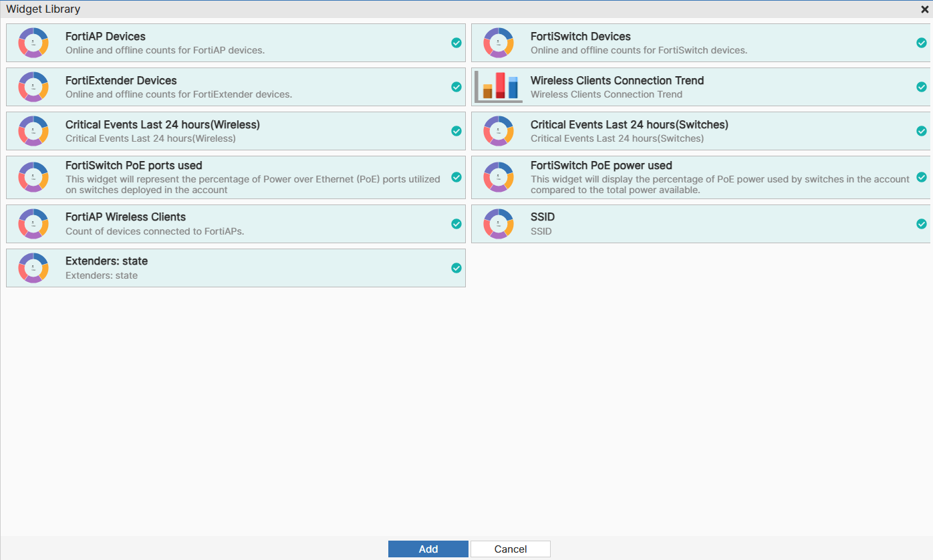Select the FortiAP Wireless Clients widget card
933x560 pixels.
tap(235, 224)
